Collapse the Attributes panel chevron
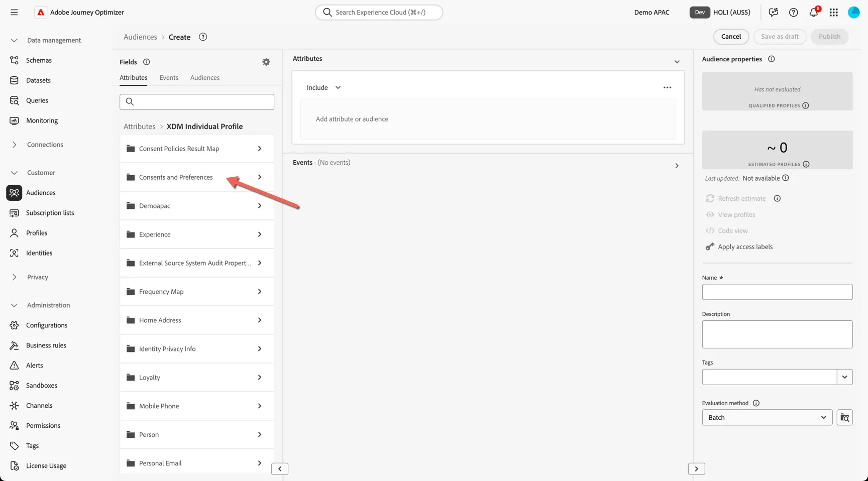 click(x=677, y=62)
